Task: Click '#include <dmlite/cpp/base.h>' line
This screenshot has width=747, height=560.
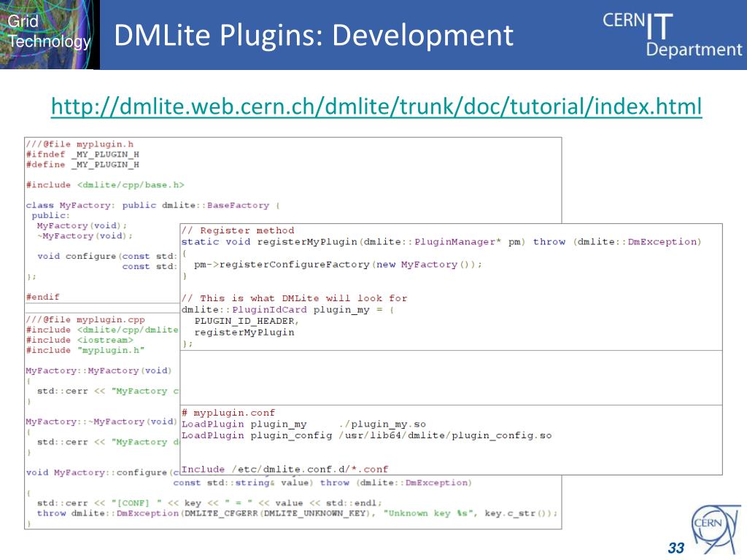Action: [x=105, y=184]
